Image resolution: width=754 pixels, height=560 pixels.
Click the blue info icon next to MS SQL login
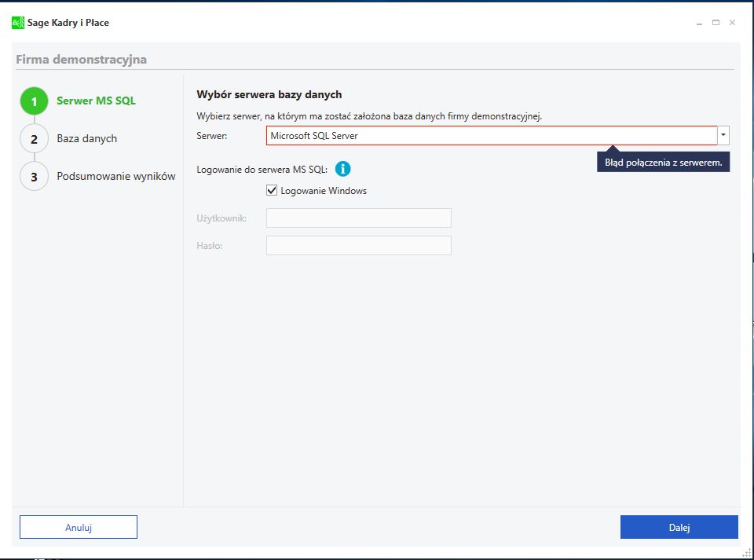tap(343, 169)
